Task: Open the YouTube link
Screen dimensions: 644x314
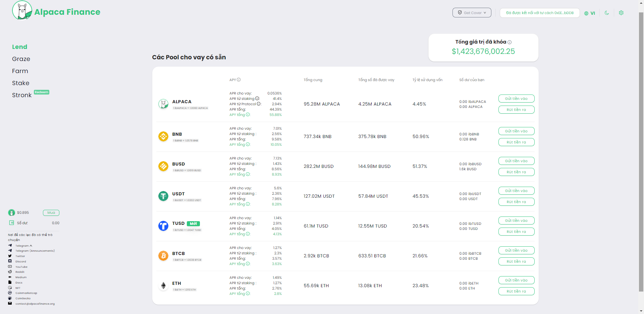Action: click(21, 267)
